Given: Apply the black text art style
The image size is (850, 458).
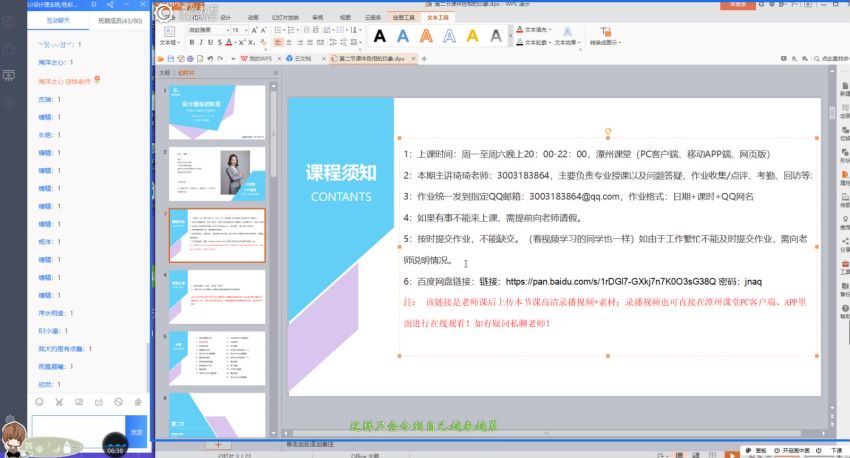Looking at the screenshot, I should [380, 37].
